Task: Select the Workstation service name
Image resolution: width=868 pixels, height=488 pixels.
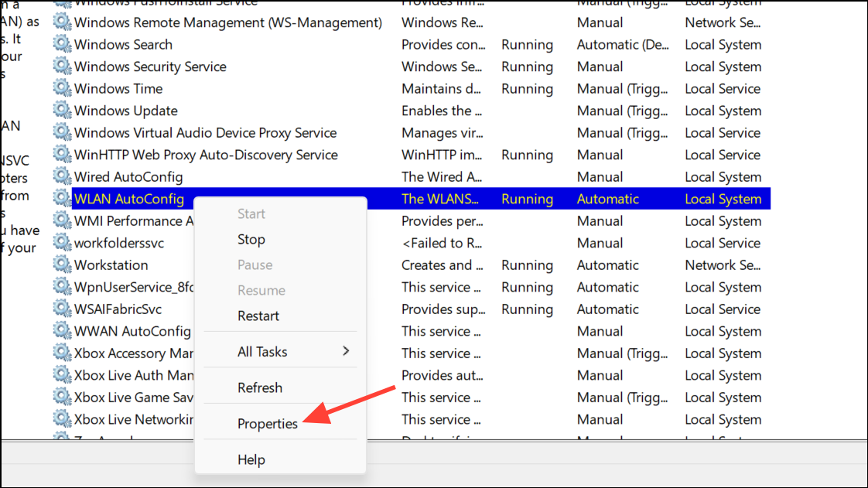Action: click(x=111, y=265)
